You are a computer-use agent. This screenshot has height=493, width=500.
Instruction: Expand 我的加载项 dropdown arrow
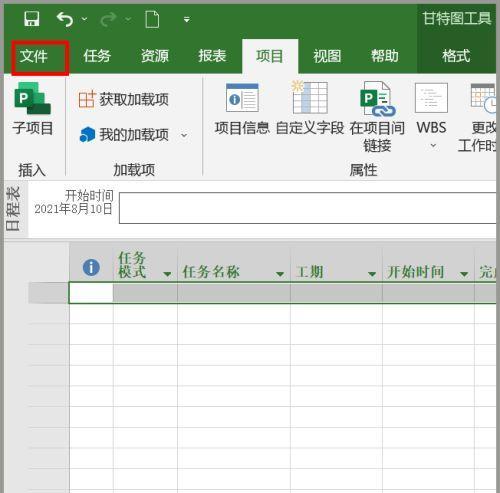[184, 135]
